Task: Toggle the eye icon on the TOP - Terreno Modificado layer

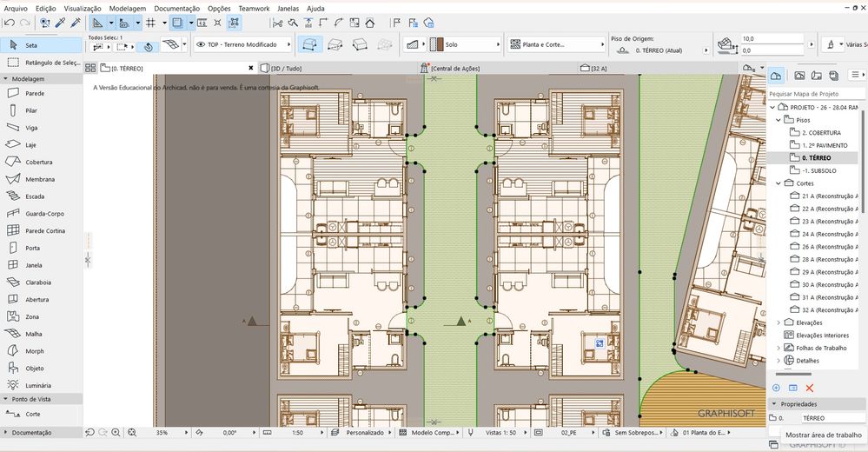Action: tap(201, 44)
